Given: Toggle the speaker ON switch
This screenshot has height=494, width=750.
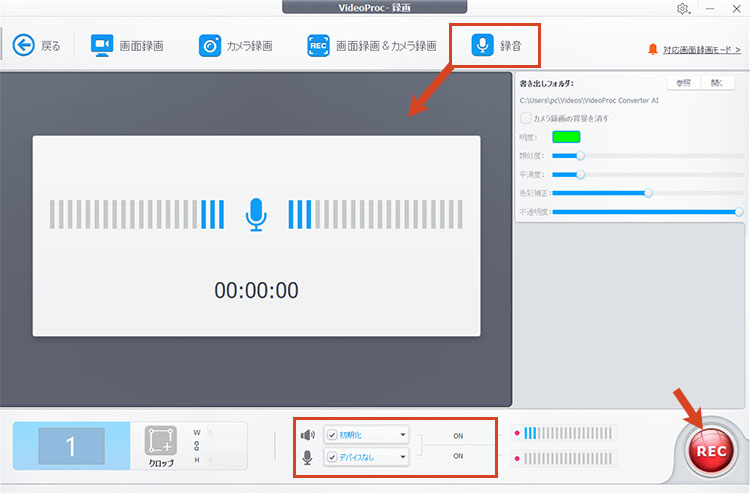Looking at the screenshot, I should [x=458, y=436].
